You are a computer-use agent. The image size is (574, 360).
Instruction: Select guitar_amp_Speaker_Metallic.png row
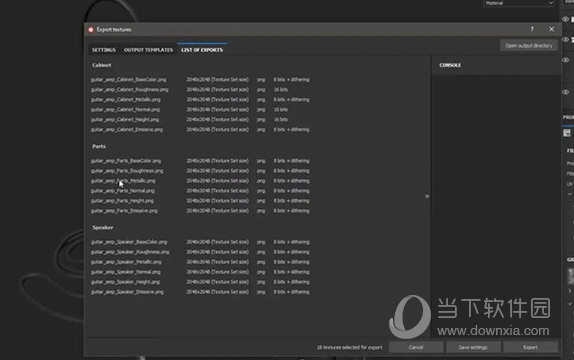click(200, 262)
